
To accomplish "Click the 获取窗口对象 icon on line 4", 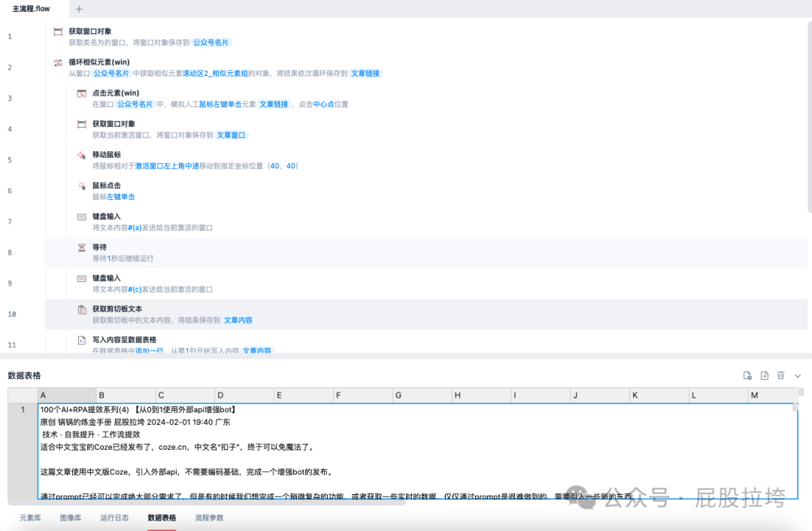I will tap(82, 124).
